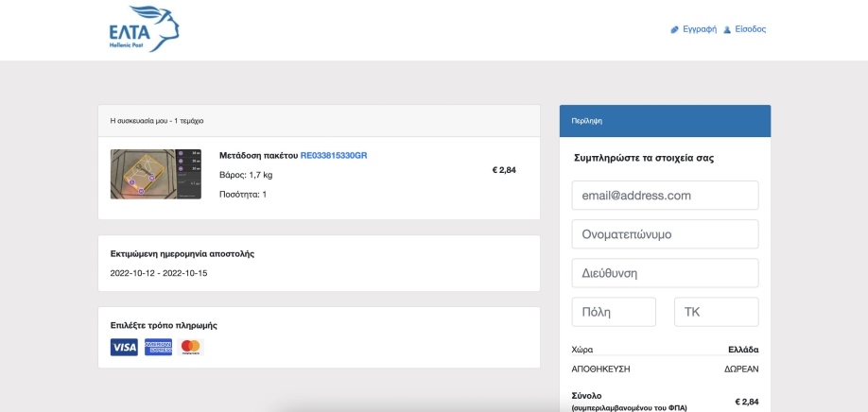Click the package header 'Η συσκευασία μου'
This screenshot has width=868, height=412.
click(x=157, y=121)
